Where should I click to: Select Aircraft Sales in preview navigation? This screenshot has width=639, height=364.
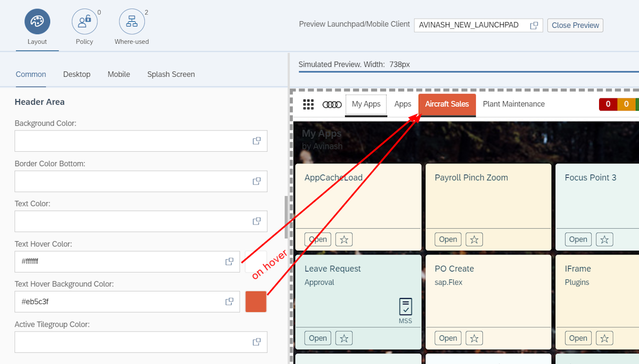pos(447,104)
